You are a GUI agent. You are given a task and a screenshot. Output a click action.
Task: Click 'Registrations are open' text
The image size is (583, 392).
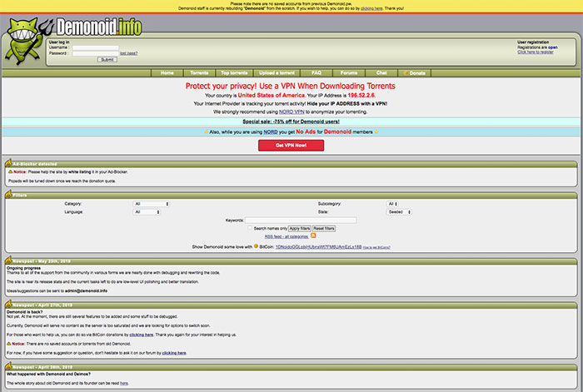537,47
